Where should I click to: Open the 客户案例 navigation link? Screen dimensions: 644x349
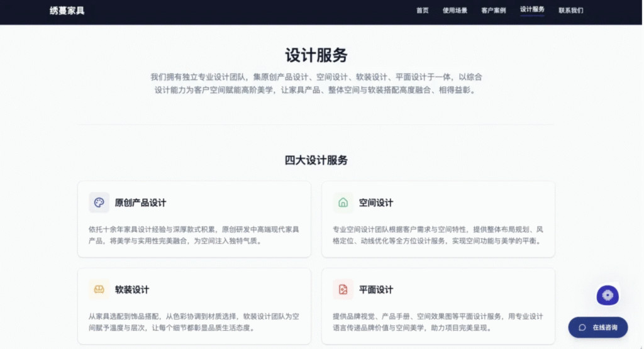click(493, 11)
